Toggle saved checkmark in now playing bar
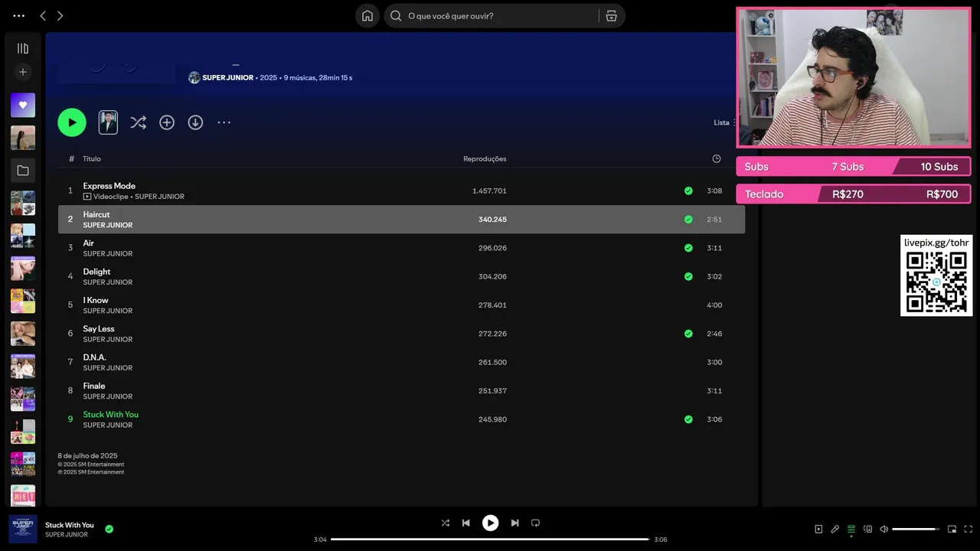 [x=109, y=529]
